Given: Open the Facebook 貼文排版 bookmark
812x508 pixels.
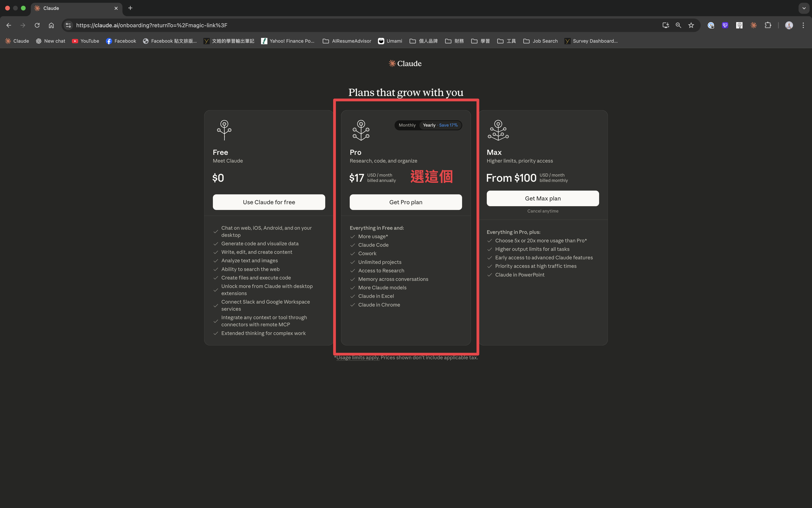Looking at the screenshot, I should (170, 41).
